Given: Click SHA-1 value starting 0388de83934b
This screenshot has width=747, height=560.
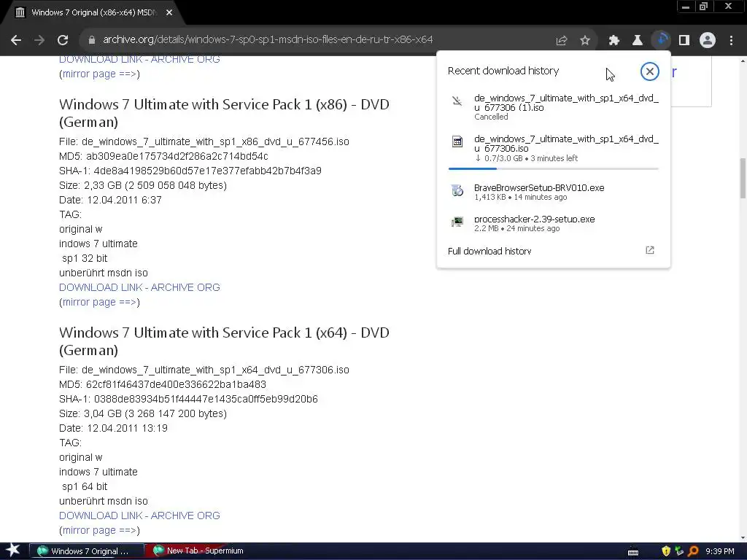Looking at the screenshot, I should coord(206,399).
